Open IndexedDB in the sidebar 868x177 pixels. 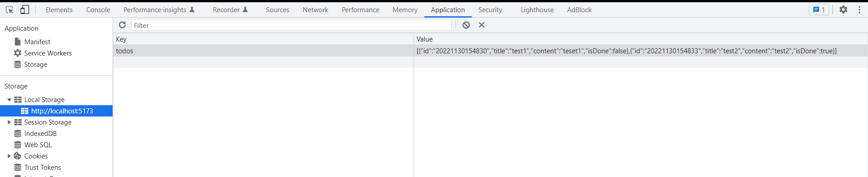point(40,133)
